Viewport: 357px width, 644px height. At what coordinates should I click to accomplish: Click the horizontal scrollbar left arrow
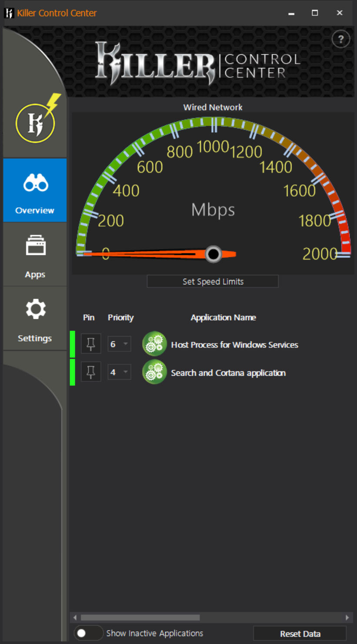click(75, 617)
